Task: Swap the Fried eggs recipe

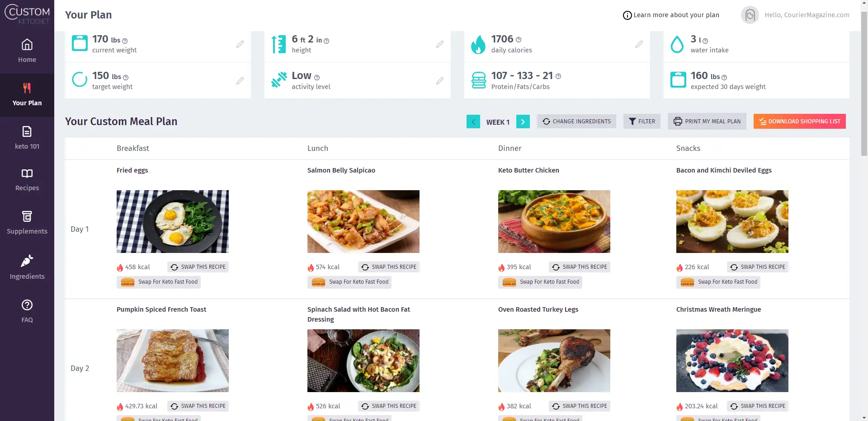Action: click(x=198, y=267)
